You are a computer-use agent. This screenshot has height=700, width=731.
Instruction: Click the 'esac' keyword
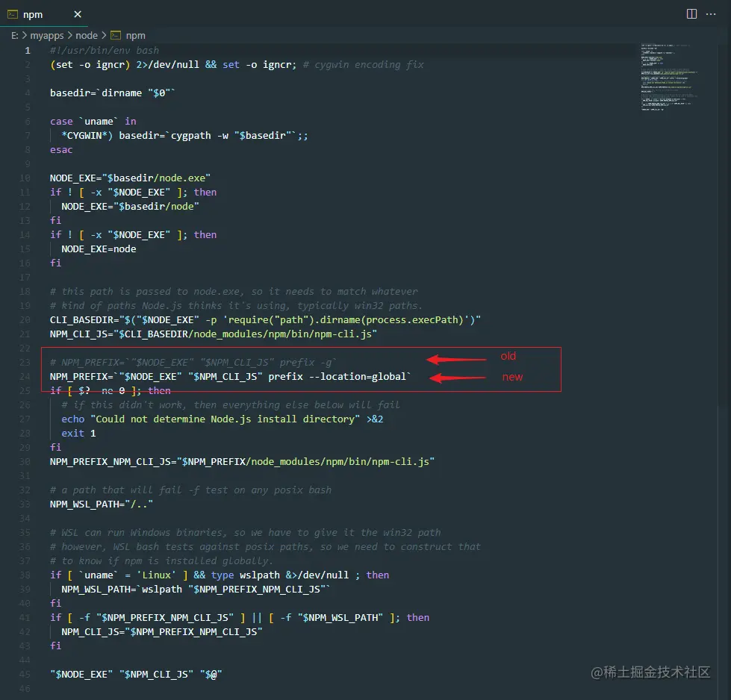[x=61, y=150]
